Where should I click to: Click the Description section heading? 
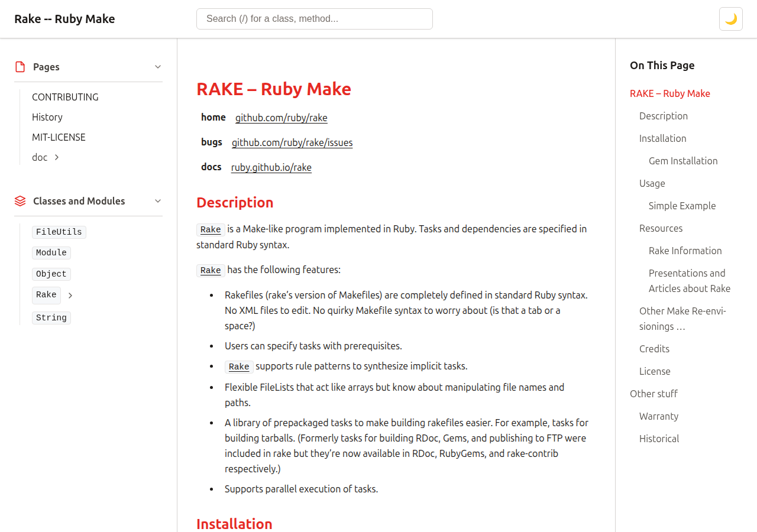235,203
